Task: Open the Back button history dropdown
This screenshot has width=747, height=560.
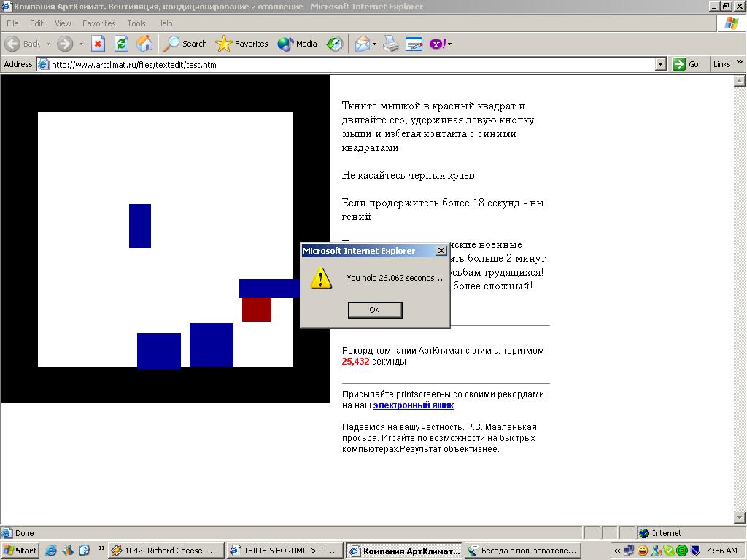Action: point(48,44)
